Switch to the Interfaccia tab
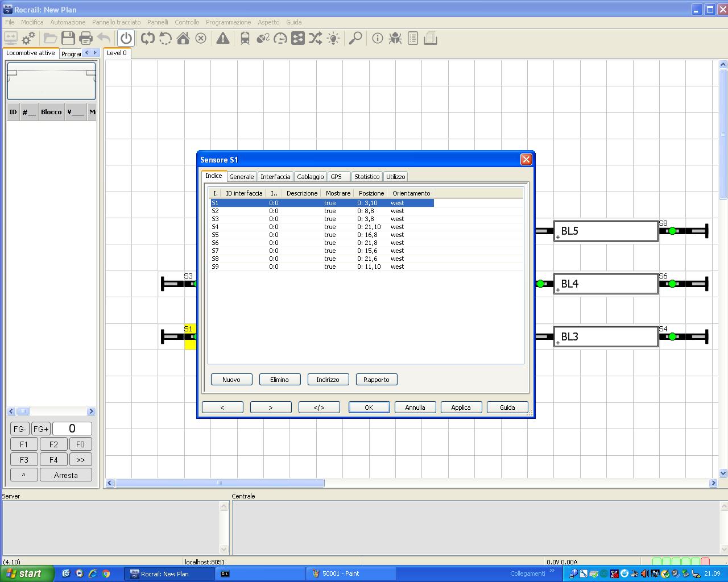This screenshot has height=582, width=728. click(275, 177)
